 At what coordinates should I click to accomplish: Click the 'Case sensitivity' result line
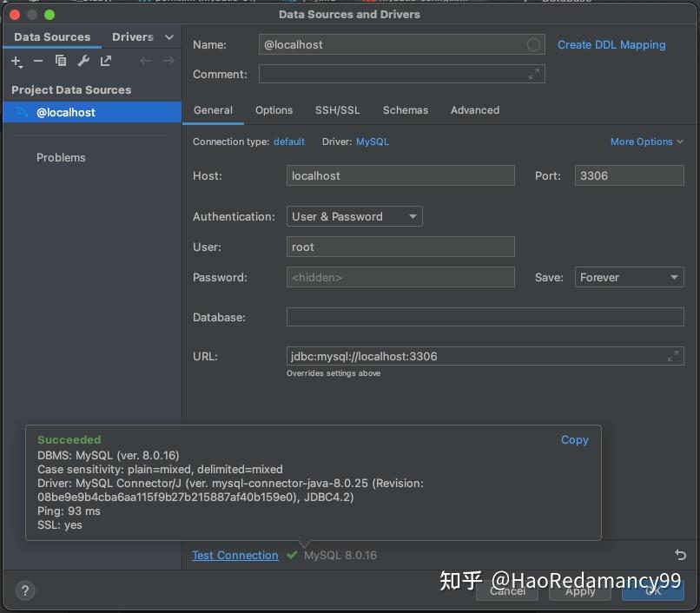pyautogui.click(x=160, y=469)
